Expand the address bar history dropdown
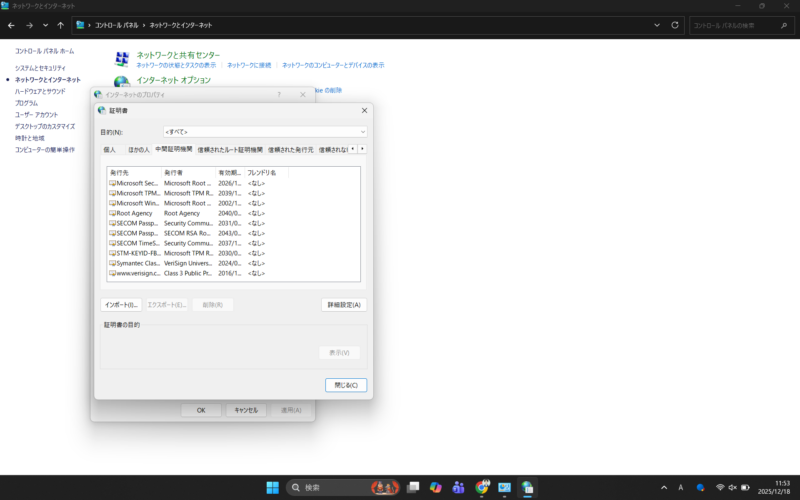Image resolution: width=800 pixels, height=500 pixels. [658, 25]
